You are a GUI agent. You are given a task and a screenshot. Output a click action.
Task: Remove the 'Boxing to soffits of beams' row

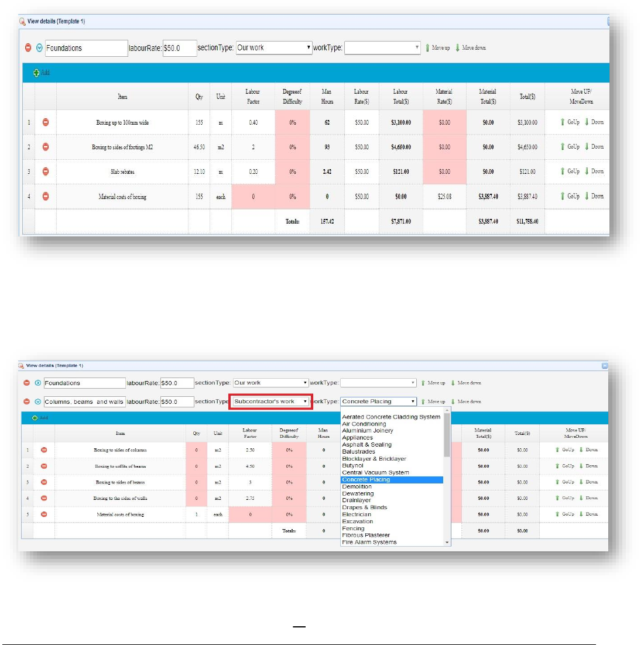(44, 466)
